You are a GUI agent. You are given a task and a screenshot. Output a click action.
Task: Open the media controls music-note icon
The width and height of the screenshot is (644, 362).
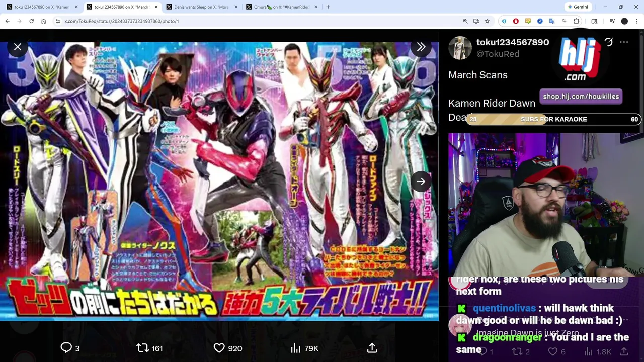point(612,21)
